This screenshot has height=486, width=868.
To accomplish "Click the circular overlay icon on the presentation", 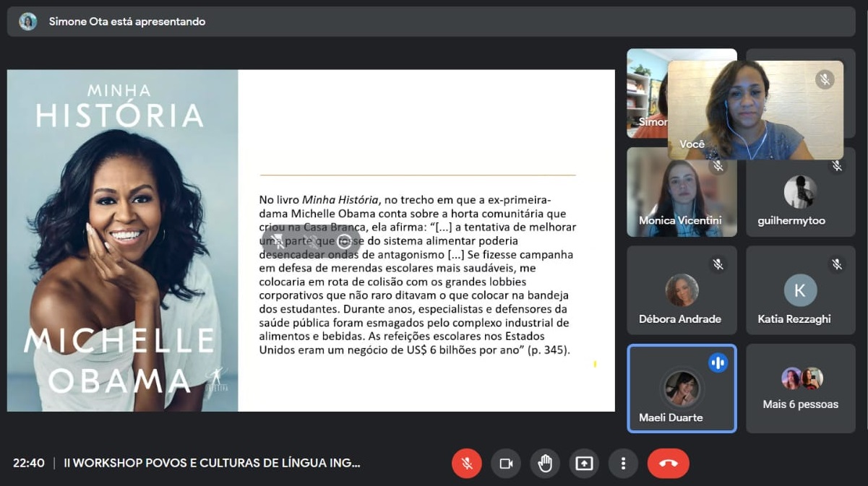I will [x=344, y=241].
